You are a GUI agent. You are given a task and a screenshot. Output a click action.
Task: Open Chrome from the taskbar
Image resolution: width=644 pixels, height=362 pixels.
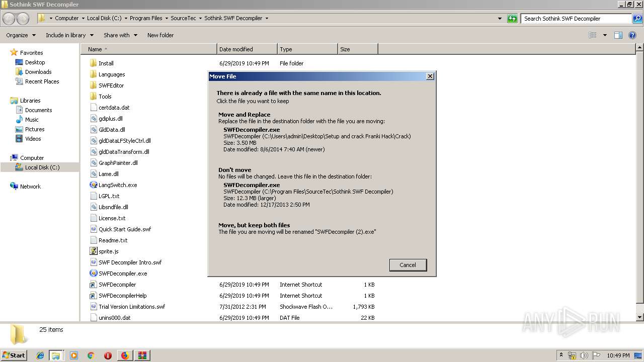point(91,355)
